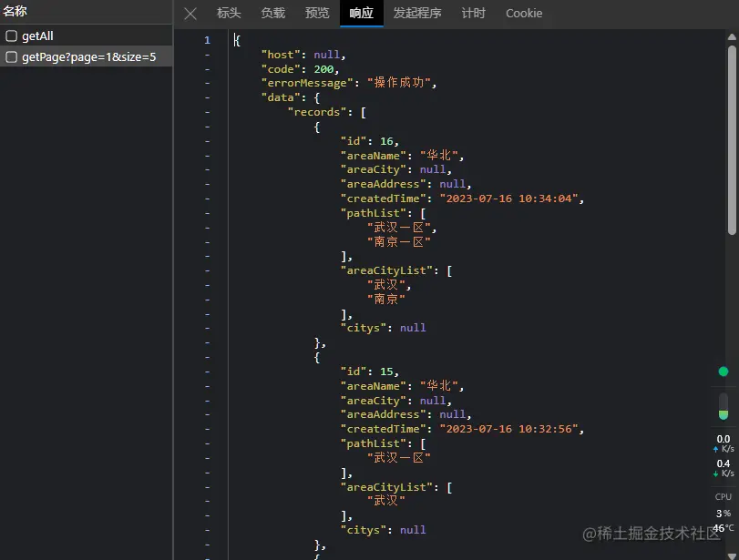Open the Cookie tab
This screenshot has width=739, height=560.
[524, 13]
